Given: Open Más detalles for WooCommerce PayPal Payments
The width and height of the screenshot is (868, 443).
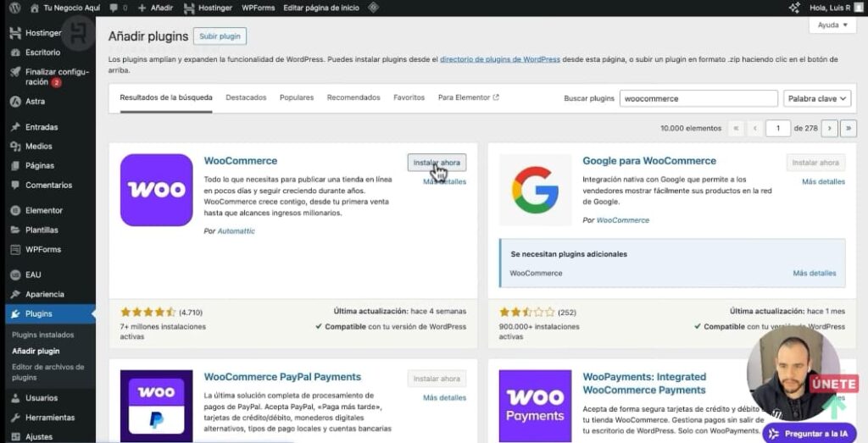Looking at the screenshot, I should click(444, 397).
